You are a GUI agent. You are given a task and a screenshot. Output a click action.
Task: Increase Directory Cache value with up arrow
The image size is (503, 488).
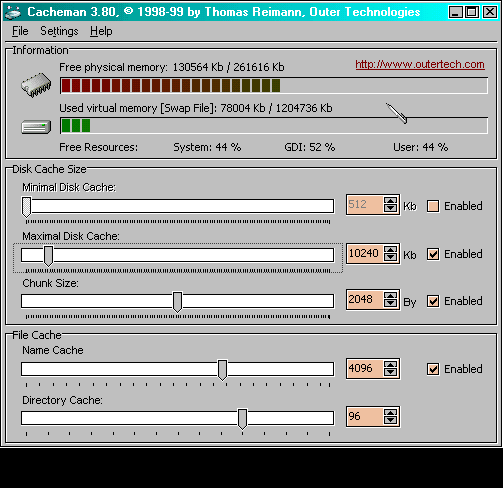[390, 413]
